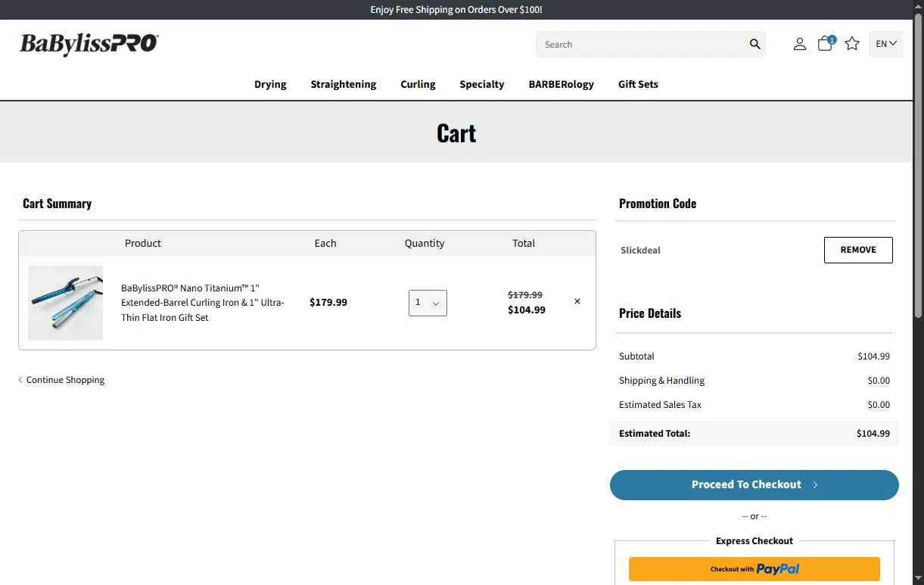Open the BARBERology menu

click(562, 84)
